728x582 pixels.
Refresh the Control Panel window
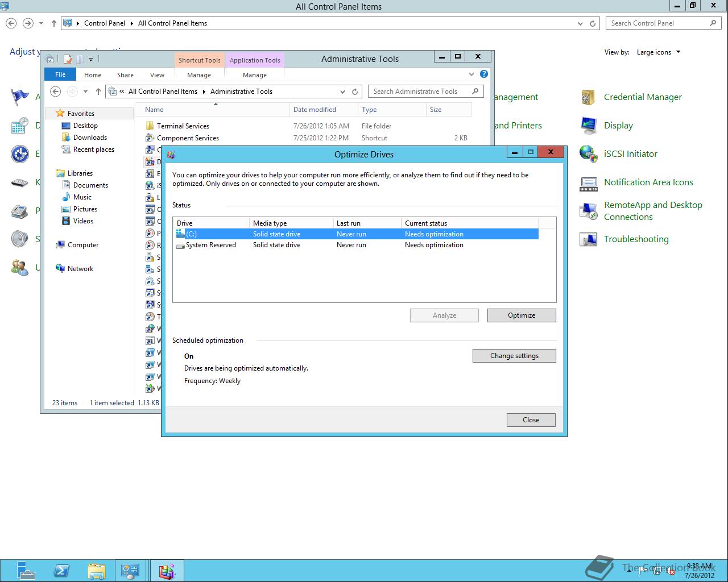tap(593, 23)
